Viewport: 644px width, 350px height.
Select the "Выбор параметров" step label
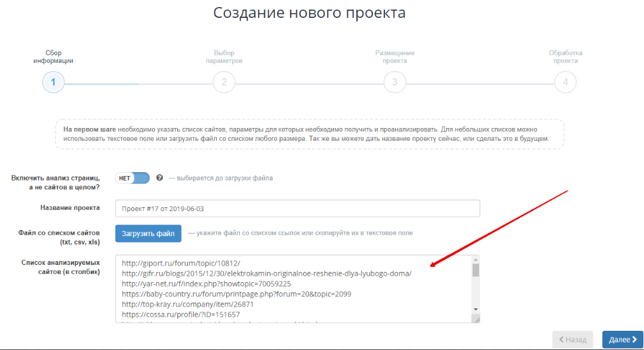point(224,57)
